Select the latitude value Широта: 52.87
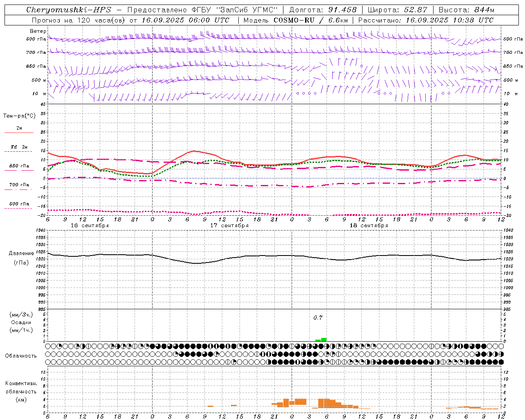 (397, 10)
